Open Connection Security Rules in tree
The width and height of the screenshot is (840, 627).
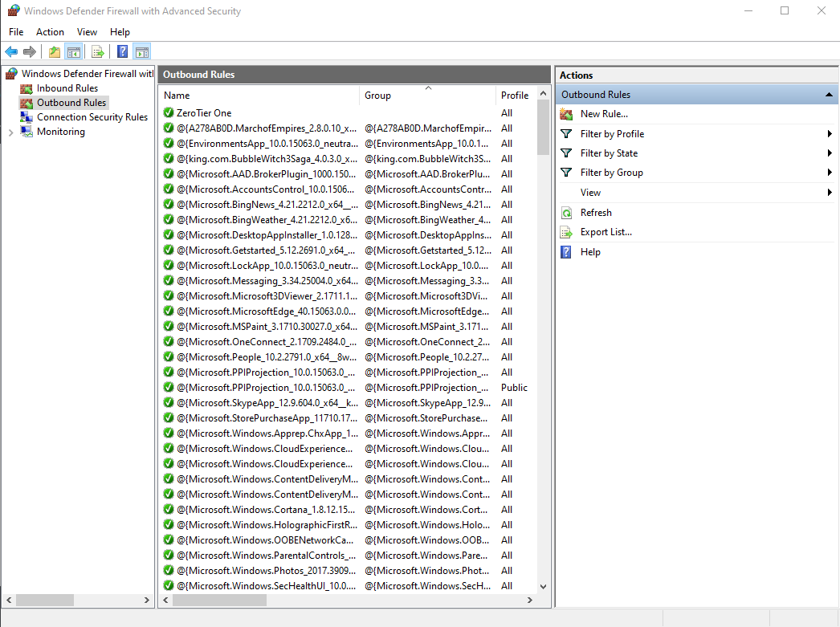92,117
